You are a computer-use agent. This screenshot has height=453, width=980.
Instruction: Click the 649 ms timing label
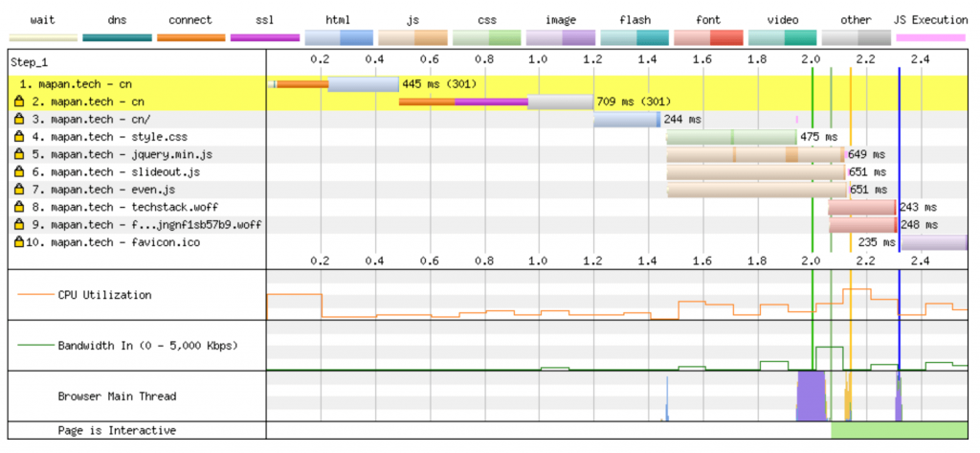point(867,154)
